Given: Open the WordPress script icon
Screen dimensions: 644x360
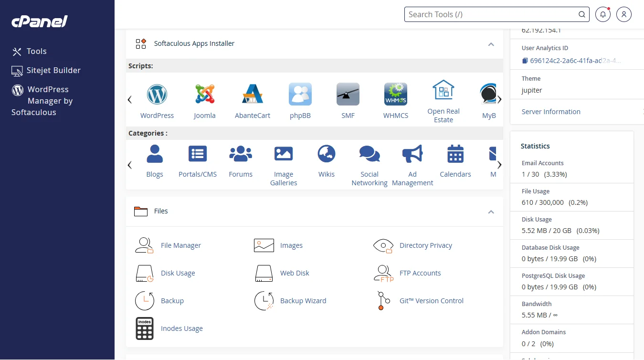Looking at the screenshot, I should (157, 94).
